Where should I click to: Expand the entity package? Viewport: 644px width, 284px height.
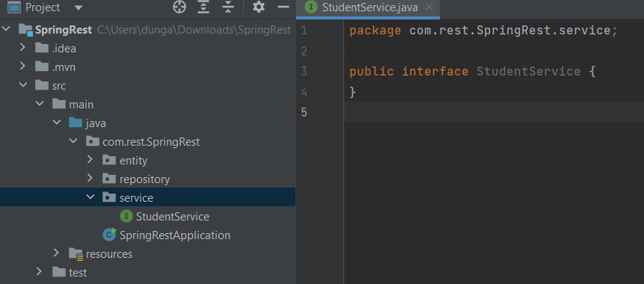coord(90,159)
